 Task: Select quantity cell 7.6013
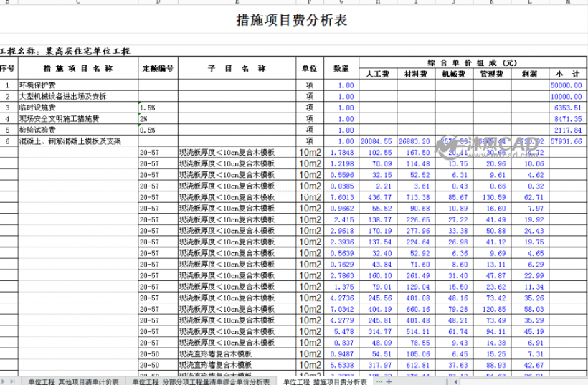click(341, 197)
